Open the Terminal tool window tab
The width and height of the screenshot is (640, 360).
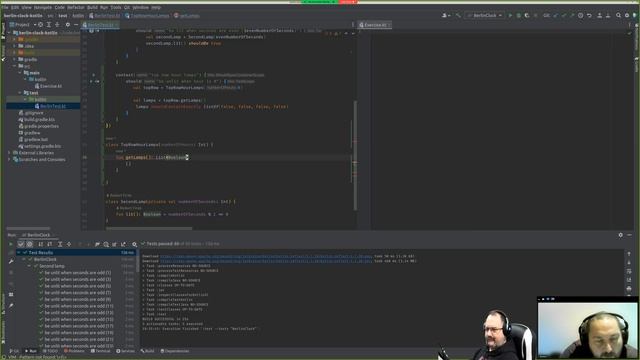pyautogui.click(x=100, y=351)
